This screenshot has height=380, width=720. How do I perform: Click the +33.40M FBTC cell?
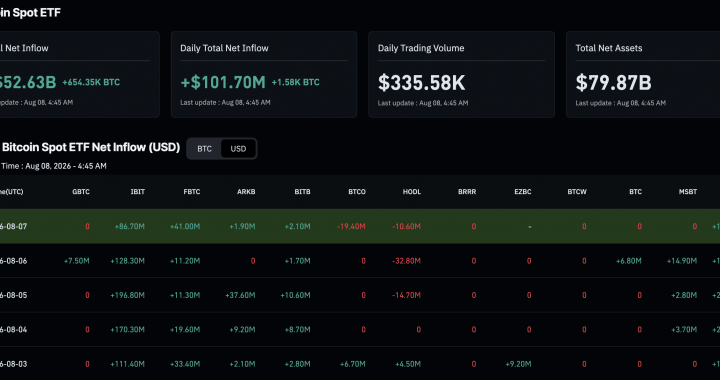(x=185, y=364)
